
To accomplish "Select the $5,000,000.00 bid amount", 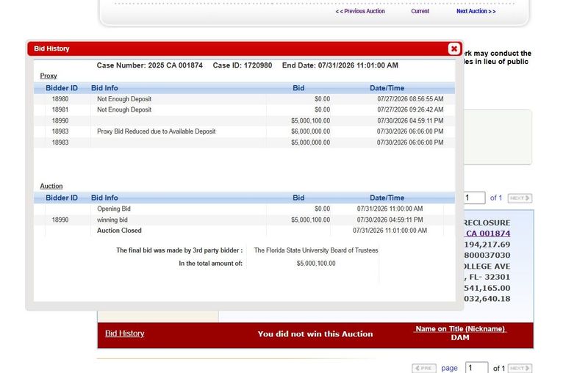I will (x=310, y=142).
